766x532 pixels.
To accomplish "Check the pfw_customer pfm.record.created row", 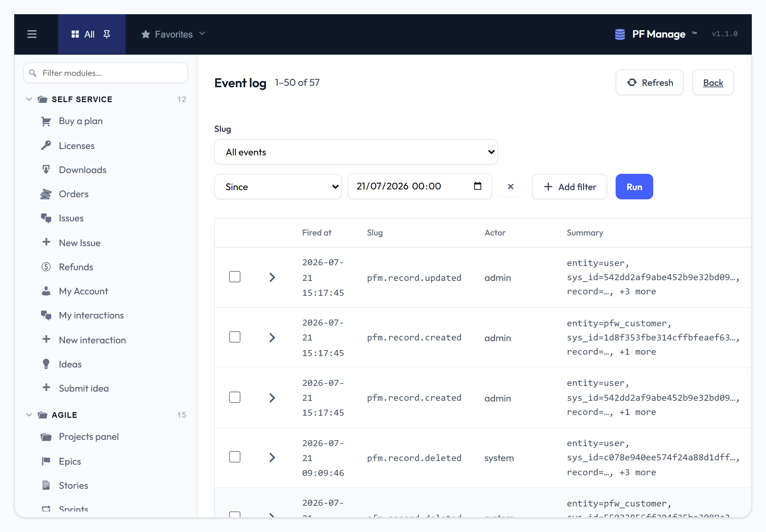I will click(235, 337).
